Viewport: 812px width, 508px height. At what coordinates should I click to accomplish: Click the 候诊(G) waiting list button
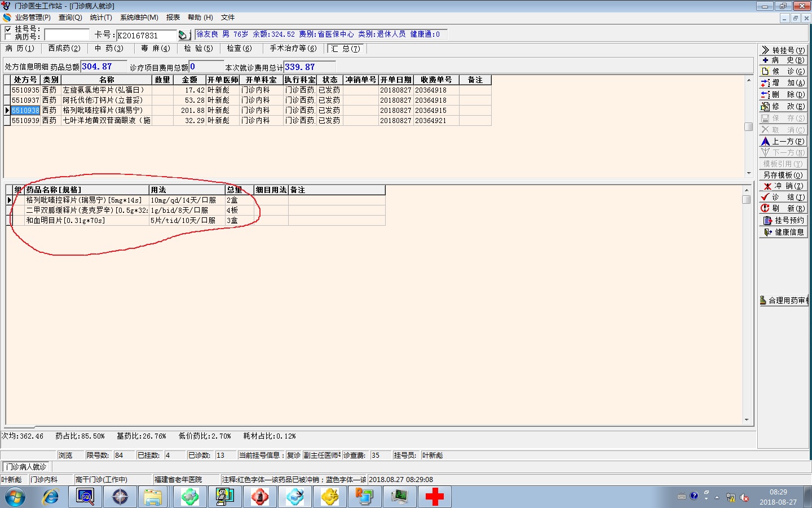(x=783, y=72)
